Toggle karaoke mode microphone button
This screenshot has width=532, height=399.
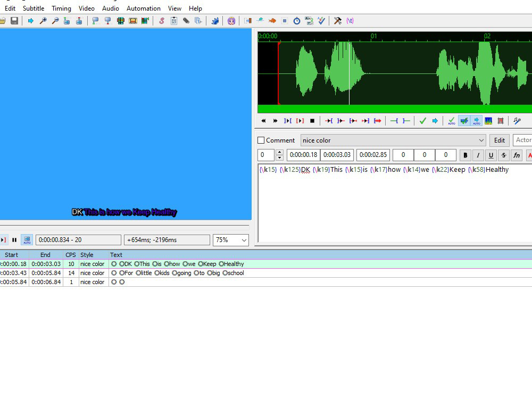(517, 121)
